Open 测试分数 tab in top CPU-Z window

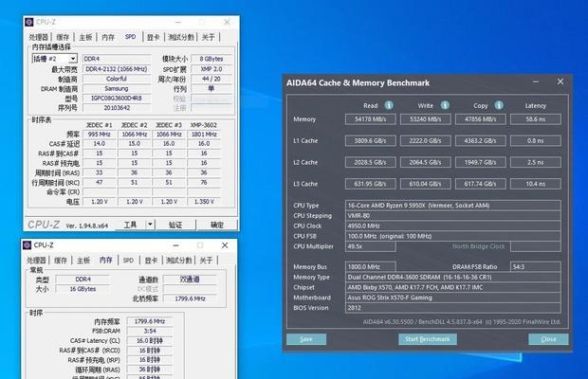pyautogui.click(x=181, y=37)
